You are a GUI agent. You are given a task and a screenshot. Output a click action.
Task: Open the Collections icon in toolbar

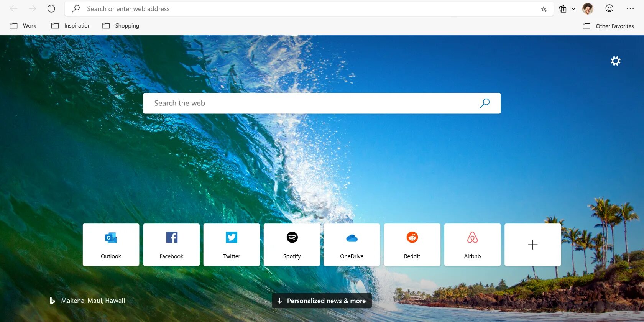(563, 9)
